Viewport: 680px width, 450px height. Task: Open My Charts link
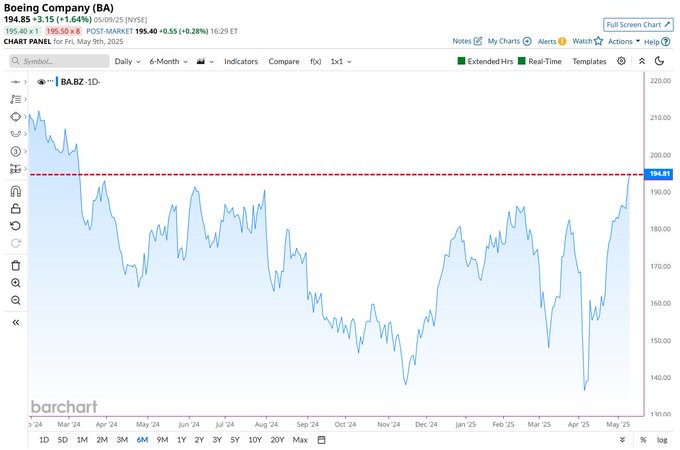coord(509,41)
